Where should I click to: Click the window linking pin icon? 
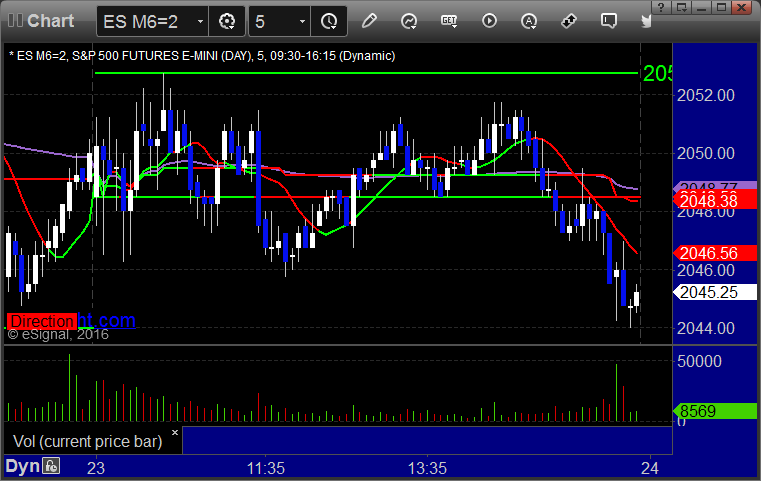569,21
